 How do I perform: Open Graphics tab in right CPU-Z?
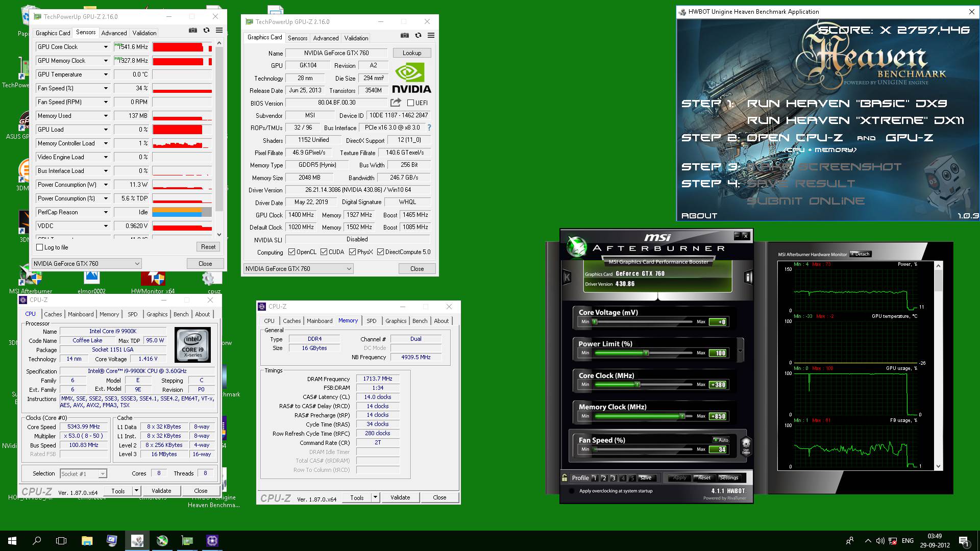tap(396, 321)
